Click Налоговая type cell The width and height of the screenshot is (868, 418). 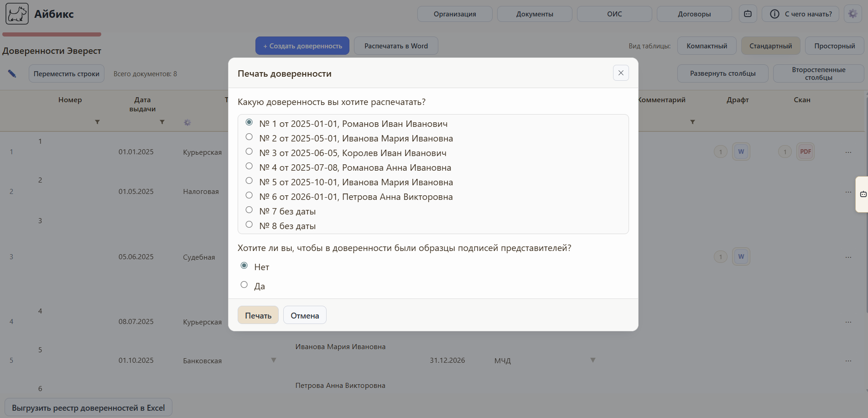coord(201,192)
